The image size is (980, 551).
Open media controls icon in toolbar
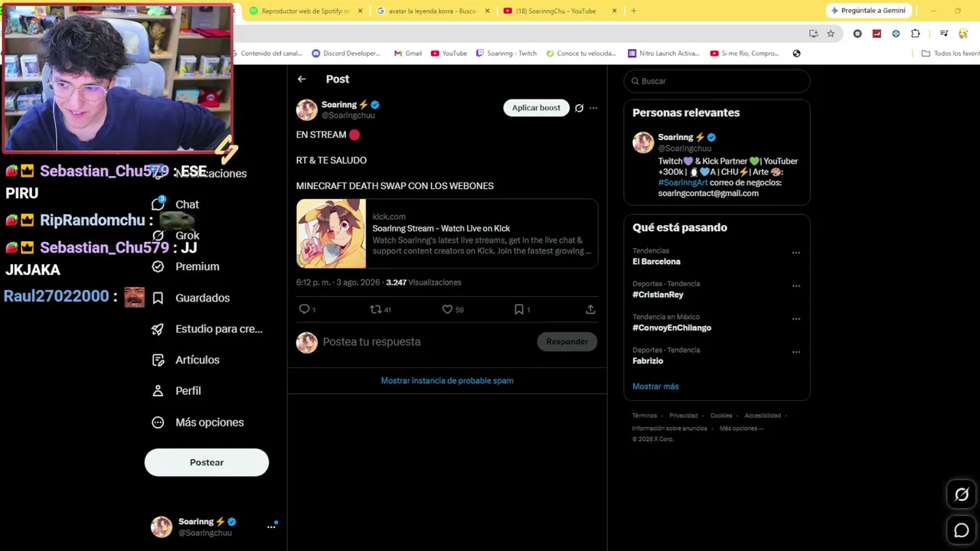[x=944, y=34]
